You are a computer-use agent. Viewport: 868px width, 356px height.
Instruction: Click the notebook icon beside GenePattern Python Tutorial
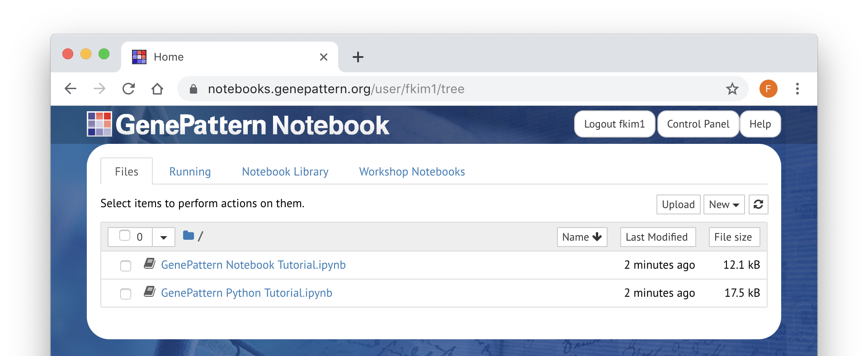[150, 291]
